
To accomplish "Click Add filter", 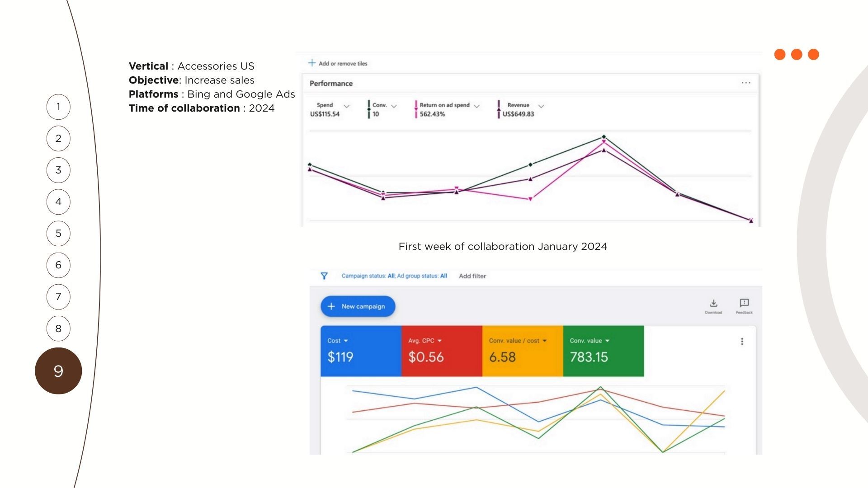I will coord(472,276).
